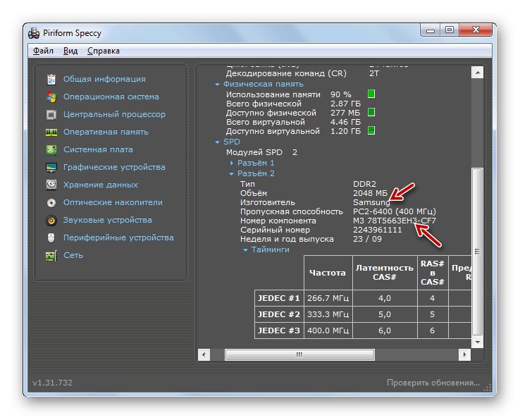Click the Хранение данных hard drive icon

[x=51, y=185]
